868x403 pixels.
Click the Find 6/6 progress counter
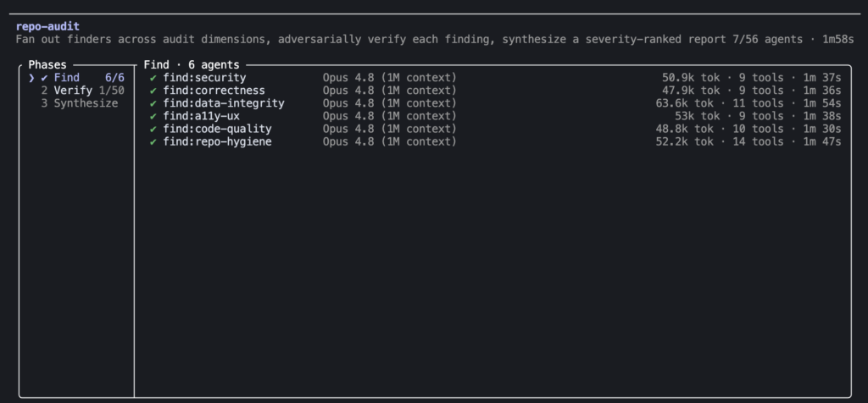pyautogui.click(x=115, y=78)
